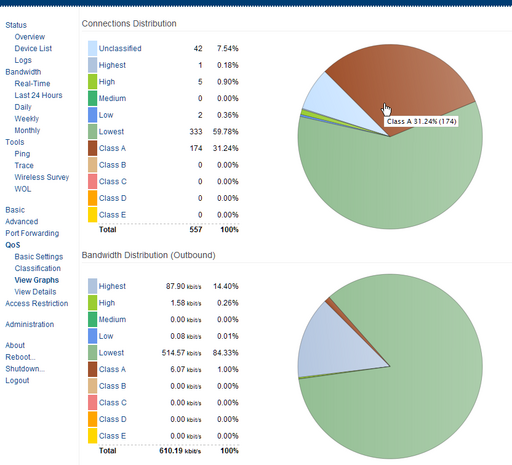Click the Unclassified color swatch in Connections legend
The height and width of the screenshot is (465, 512).
[92, 48]
